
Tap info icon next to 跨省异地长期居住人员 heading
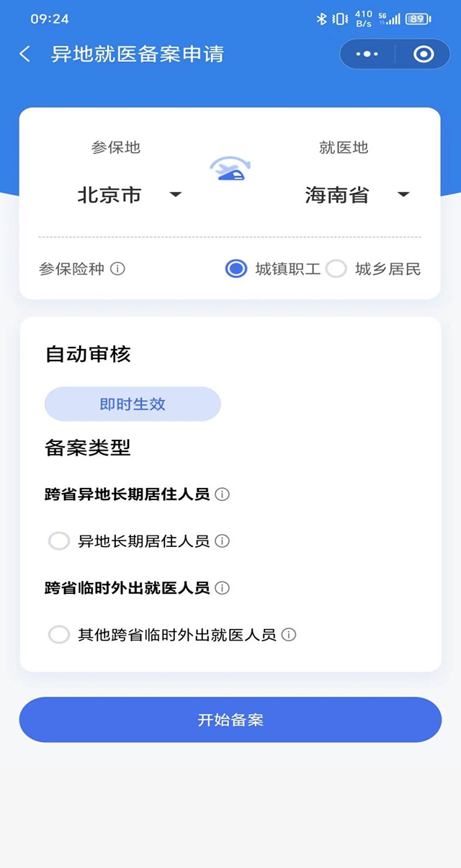coord(223,494)
